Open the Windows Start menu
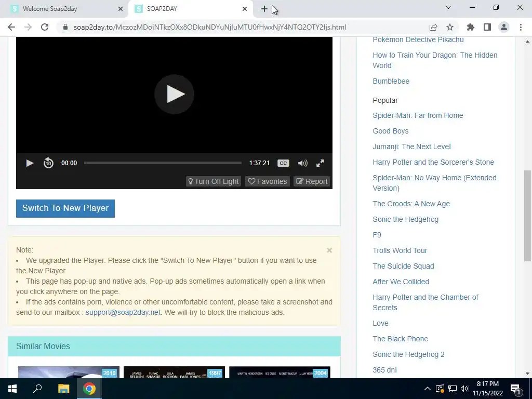Image resolution: width=532 pixels, height=399 pixels. click(x=12, y=389)
